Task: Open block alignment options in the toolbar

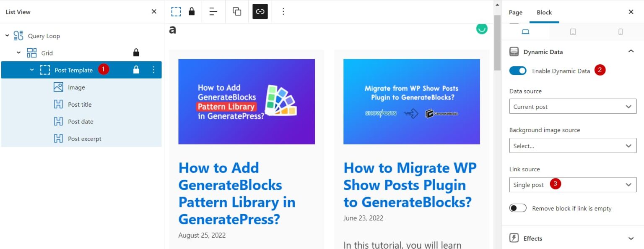Action: click(x=213, y=11)
